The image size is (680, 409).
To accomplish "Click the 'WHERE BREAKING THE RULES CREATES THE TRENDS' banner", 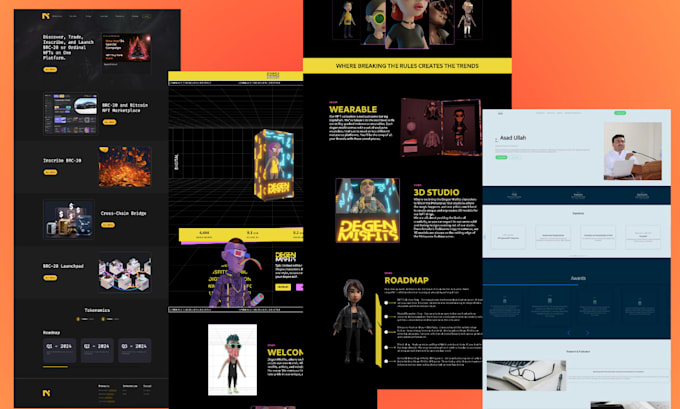I will click(407, 66).
